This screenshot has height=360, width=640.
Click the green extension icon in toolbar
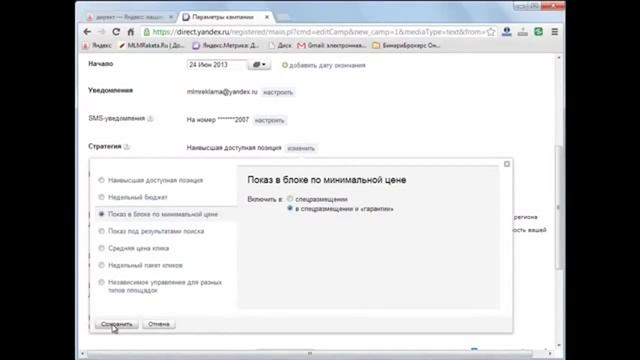click(538, 31)
